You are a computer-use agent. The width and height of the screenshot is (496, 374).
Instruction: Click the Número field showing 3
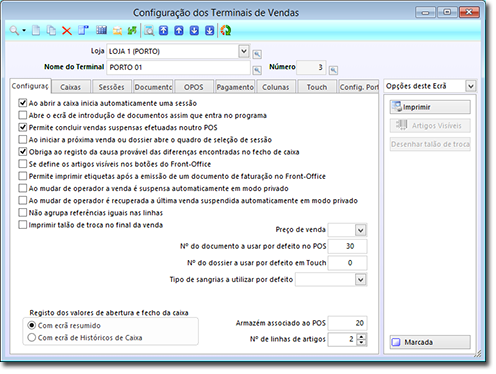(x=311, y=67)
